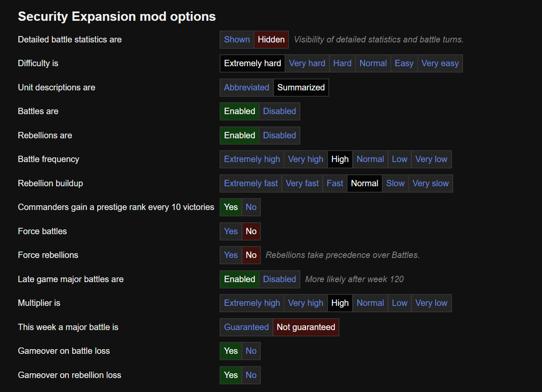Screen dimensions: 542x392
Task: Turn off gameover on battle loss
Action: (251, 351)
